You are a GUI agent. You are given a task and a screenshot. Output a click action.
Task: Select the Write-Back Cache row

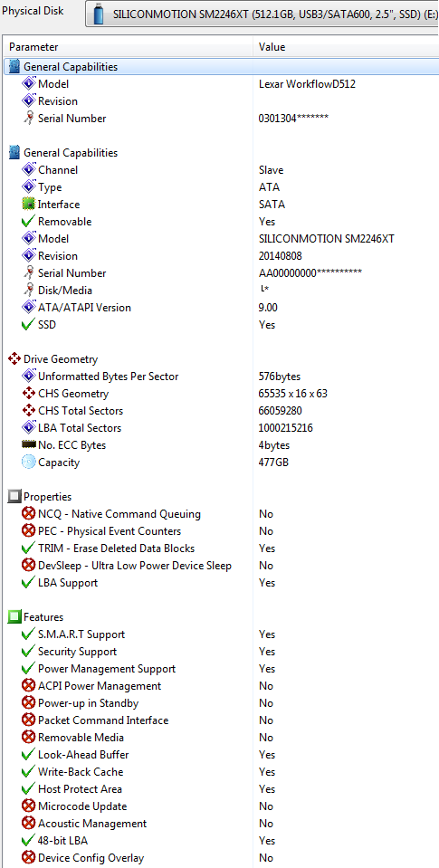click(222, 772)
